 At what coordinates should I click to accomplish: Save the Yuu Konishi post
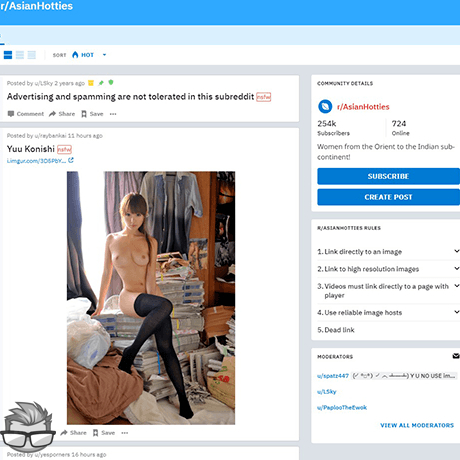104,433
